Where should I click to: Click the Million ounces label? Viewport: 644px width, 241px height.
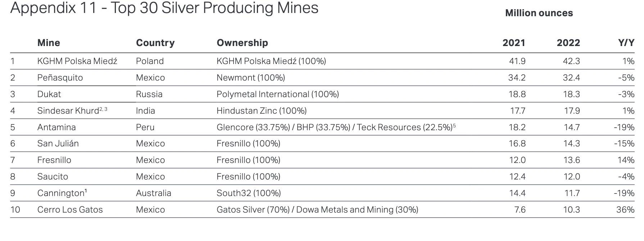[539, 13]
